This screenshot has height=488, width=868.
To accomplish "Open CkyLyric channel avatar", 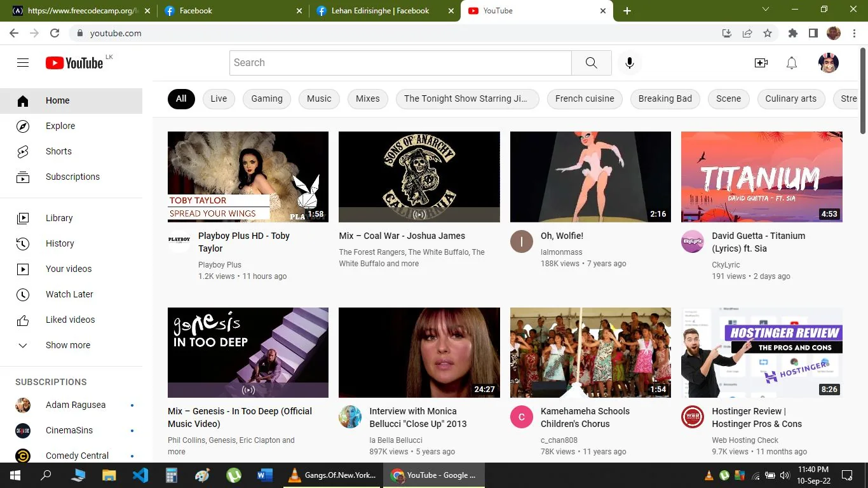I will pos(693,241).
